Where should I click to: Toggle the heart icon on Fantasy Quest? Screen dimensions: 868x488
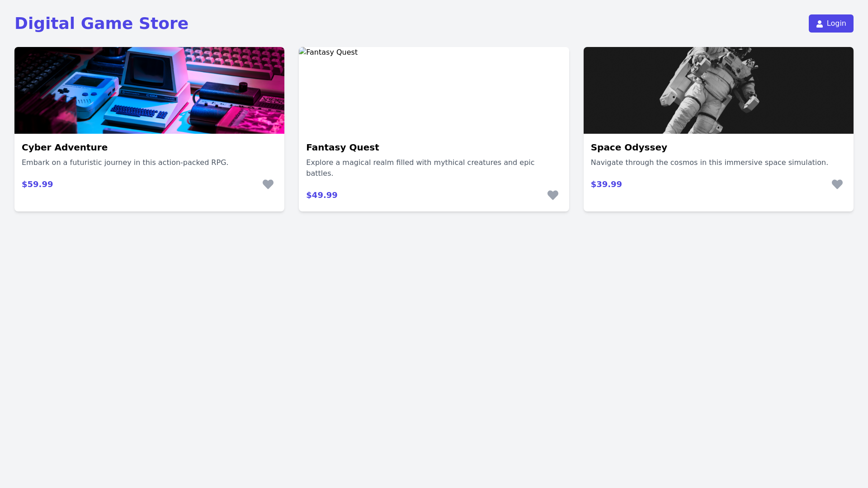click(552, 195)
